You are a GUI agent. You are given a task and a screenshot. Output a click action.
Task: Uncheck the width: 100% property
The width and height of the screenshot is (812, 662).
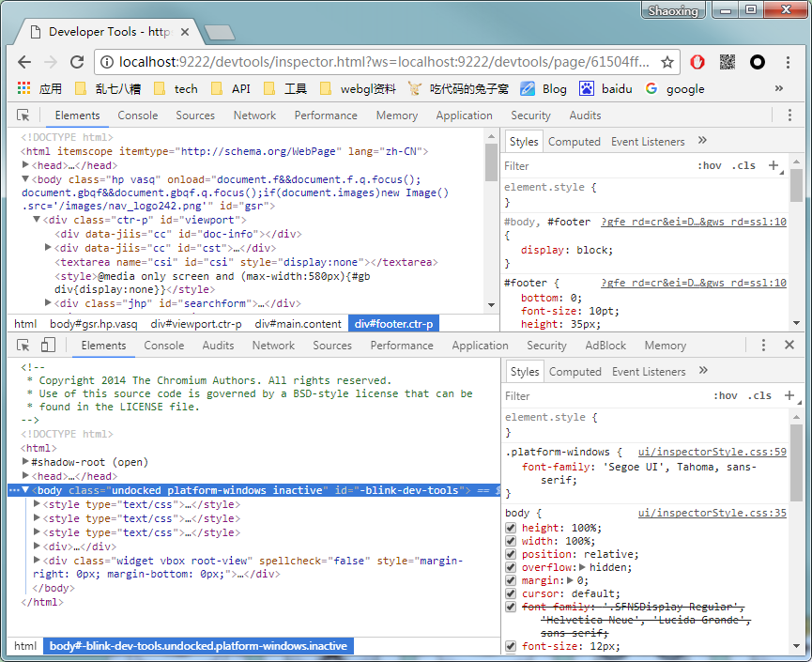tap(511, 541)
